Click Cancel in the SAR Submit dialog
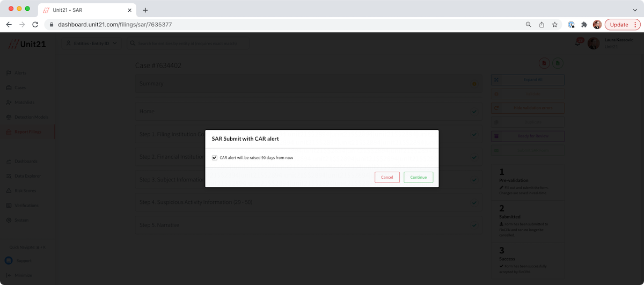Viewport: 644px width, 285px height. 387,177
